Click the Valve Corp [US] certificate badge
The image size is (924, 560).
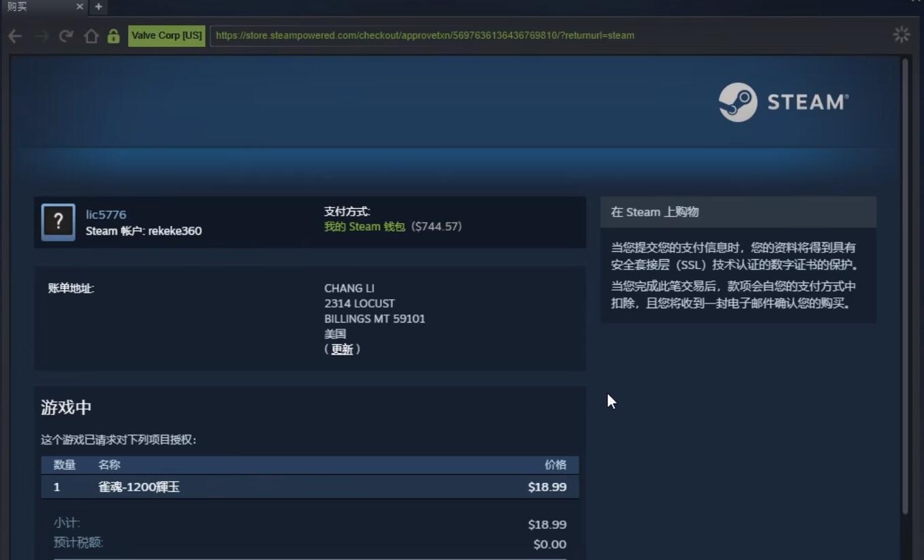click(x=166, y=35)
